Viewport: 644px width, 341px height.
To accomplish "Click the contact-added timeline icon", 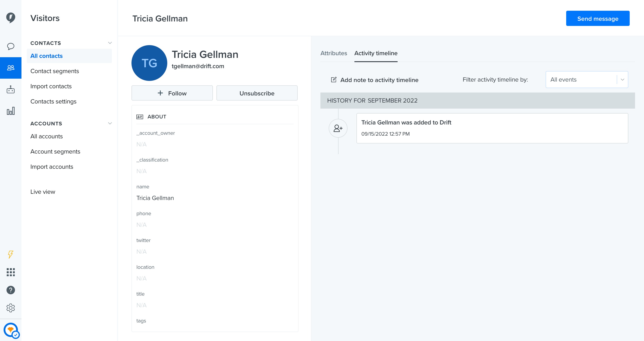I will 338,128.
